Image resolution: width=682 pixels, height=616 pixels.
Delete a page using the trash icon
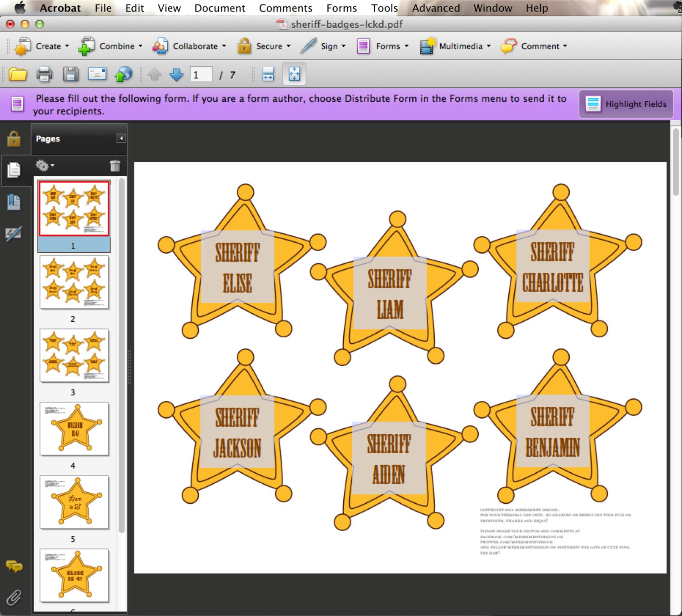(115, 165)
